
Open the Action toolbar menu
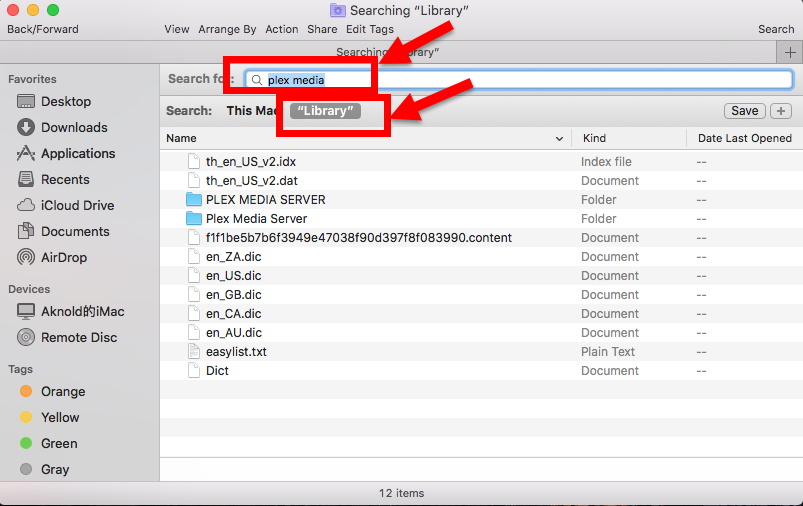click(282, 29)
